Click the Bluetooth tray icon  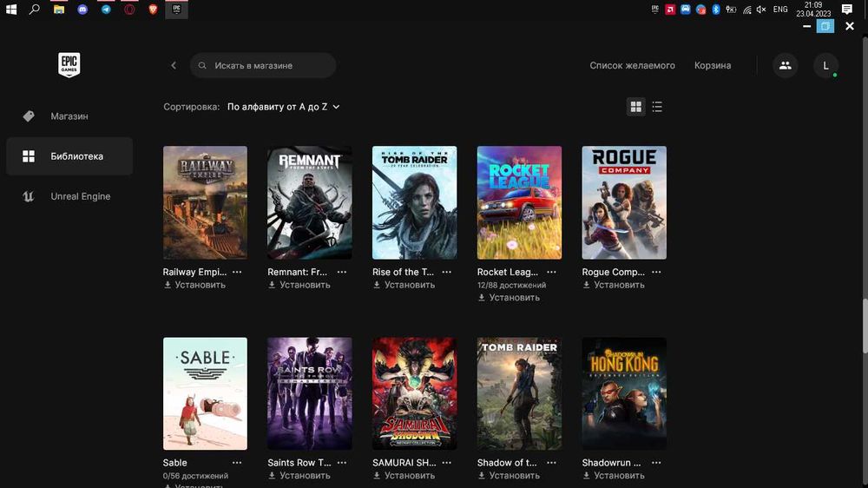pyautogui.click(x=716, y=9)
